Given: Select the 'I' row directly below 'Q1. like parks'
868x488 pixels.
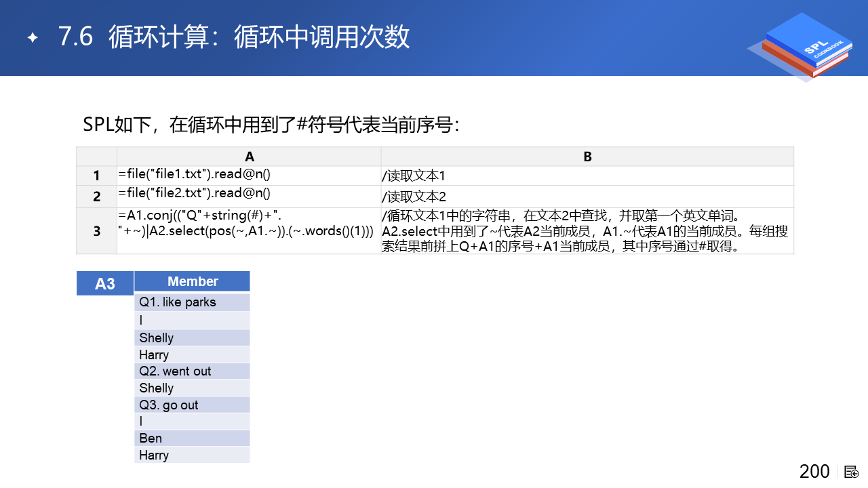Looking at the screenshot, I should [x=193, y=320].
